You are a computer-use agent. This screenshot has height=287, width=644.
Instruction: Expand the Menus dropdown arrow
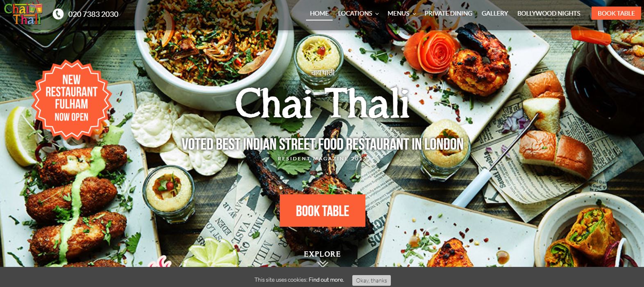coord(414,14)
